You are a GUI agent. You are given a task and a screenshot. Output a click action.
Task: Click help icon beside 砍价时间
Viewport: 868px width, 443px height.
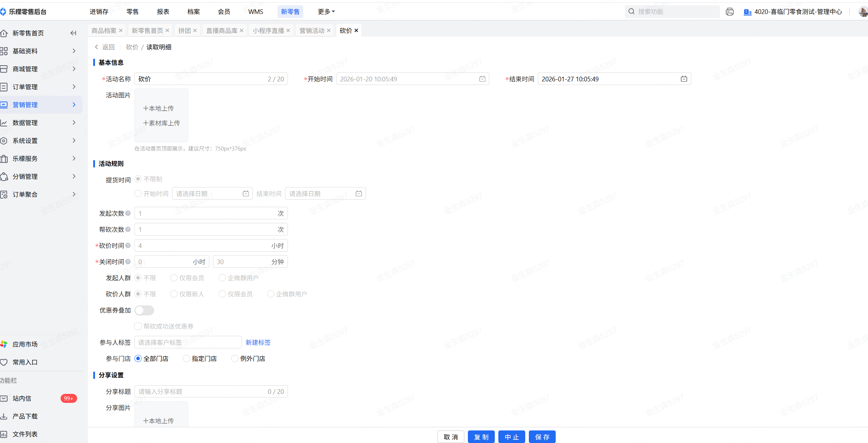click(128, 246)
